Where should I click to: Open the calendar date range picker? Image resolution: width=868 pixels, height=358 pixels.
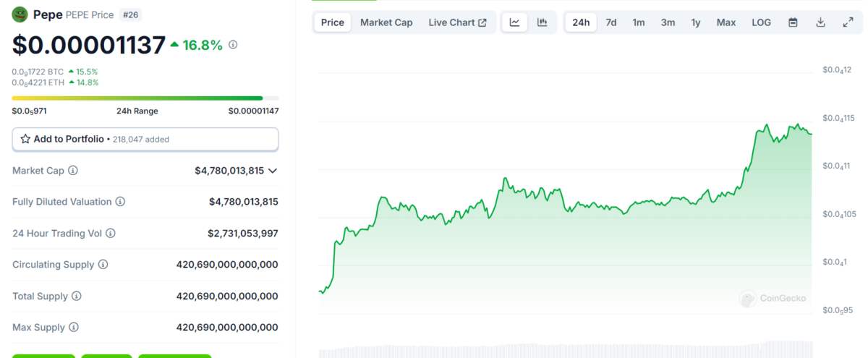(x=793, y=22)
